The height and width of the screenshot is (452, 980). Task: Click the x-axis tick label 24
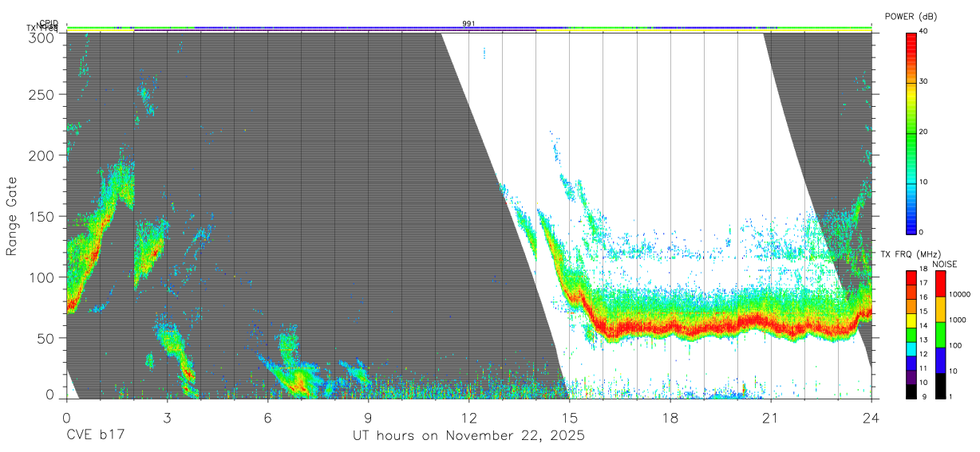coord(871,417)
